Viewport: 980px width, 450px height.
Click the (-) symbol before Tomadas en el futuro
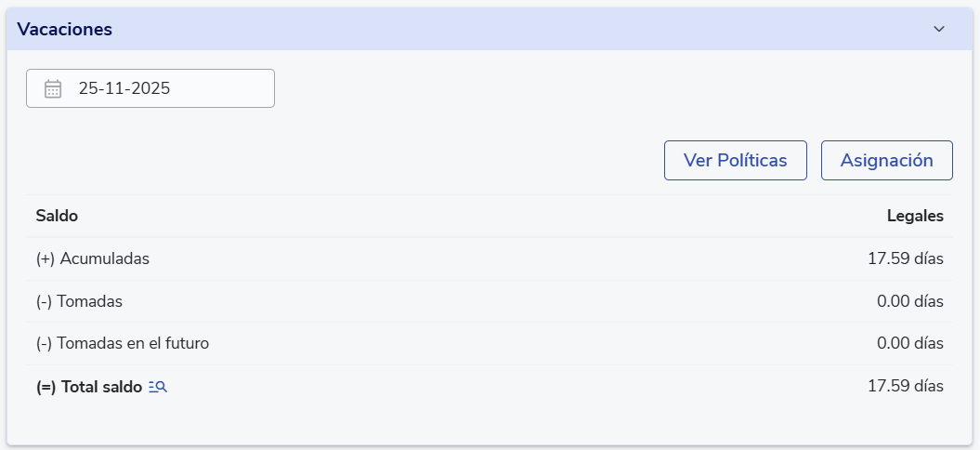point(44,343)
